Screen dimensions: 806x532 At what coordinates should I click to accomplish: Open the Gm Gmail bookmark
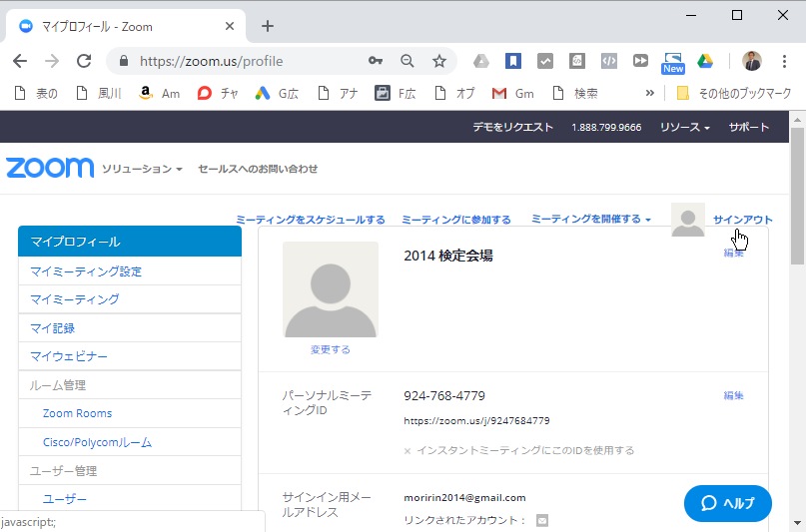[x=513, y=93]
